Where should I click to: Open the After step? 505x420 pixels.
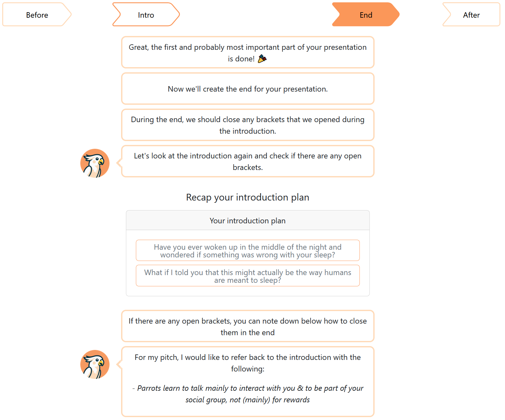[471, 15]
